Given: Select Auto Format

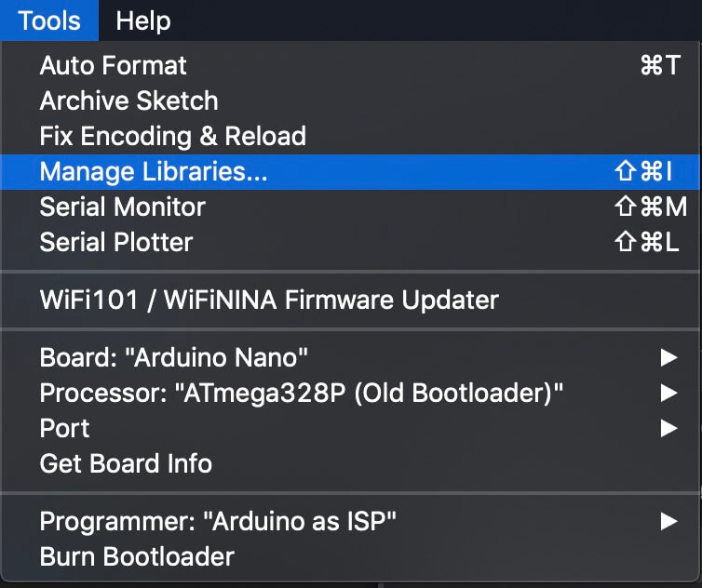Looking at the screenshot, I should (350, 65).
